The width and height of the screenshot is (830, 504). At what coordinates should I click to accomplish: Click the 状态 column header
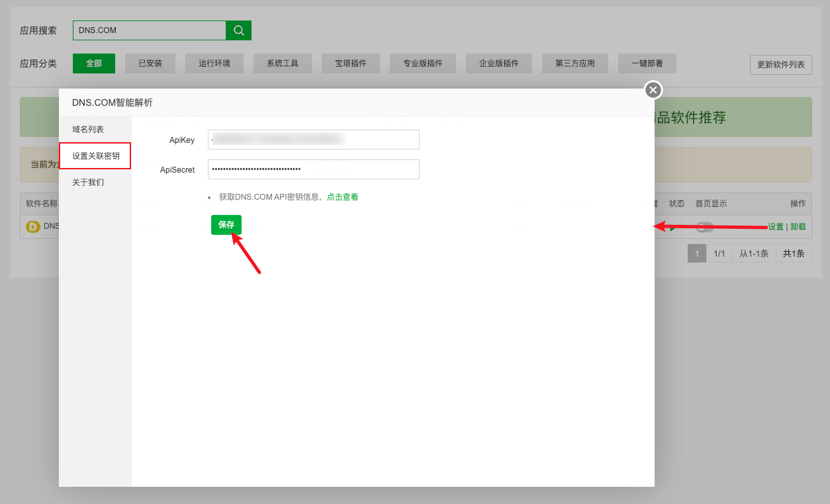click(676, 204)
